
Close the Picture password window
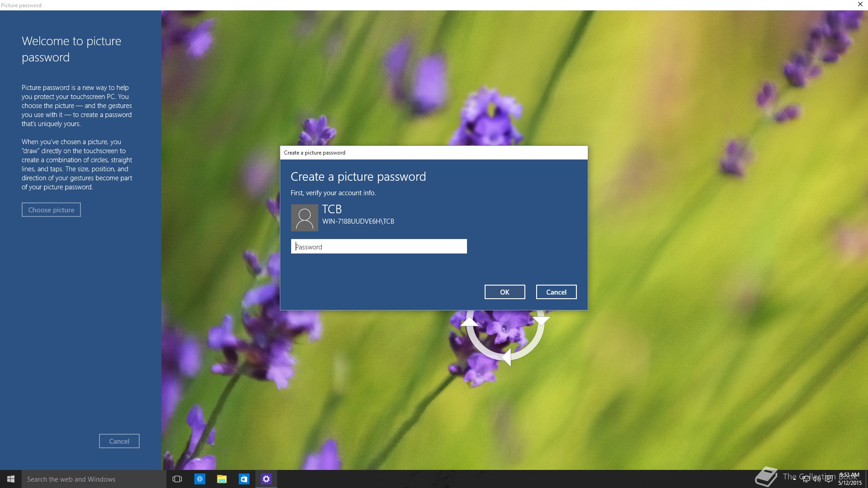[x=860, y=5]
